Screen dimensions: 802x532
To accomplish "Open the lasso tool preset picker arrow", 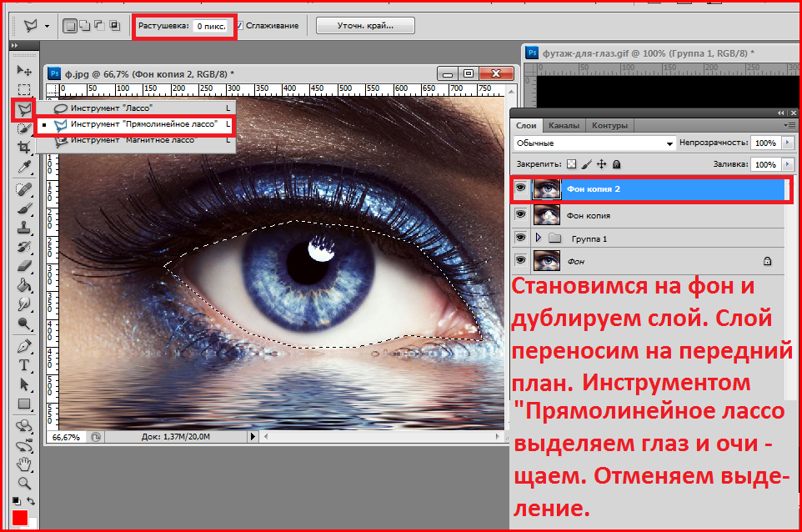I will point(47,26).
